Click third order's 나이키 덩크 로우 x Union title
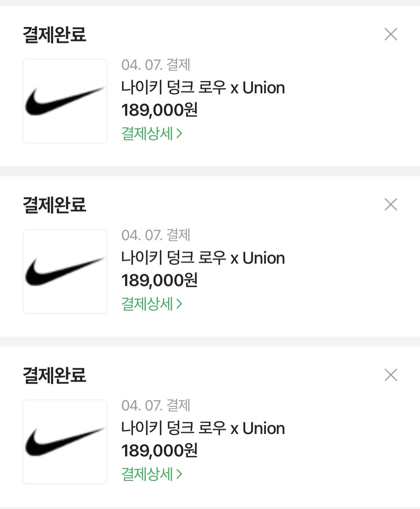This screenshot has width=420, height=509. tap(203, 428)
